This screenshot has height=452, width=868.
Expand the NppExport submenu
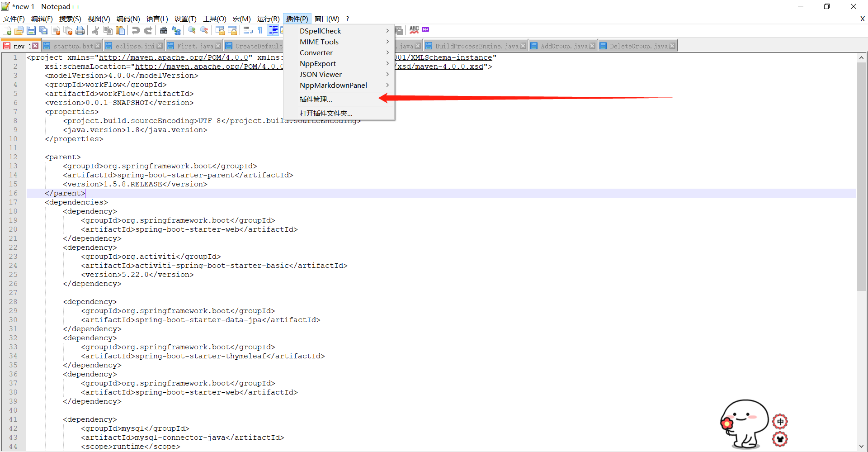coord(339,63)
